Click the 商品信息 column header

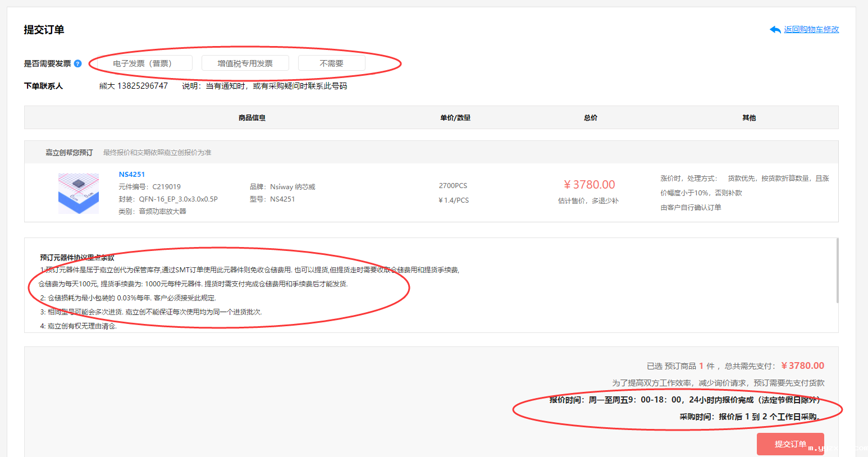point(252,118)
